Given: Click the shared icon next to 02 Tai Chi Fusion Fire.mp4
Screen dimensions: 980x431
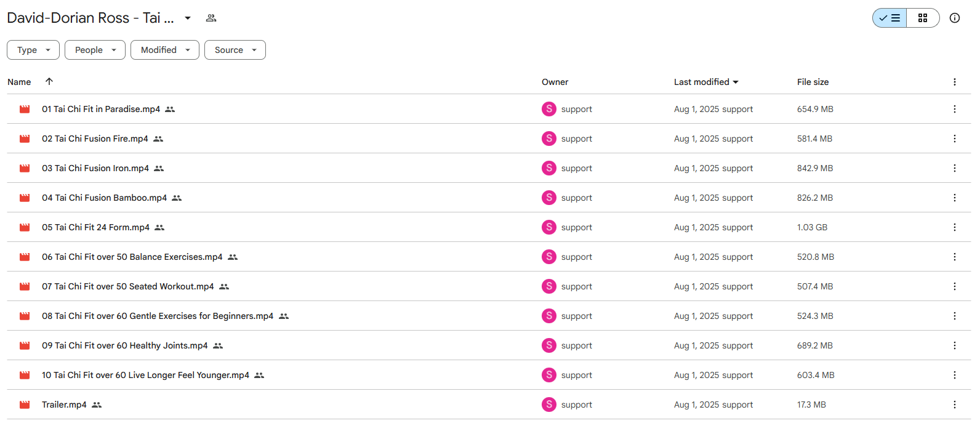Looking at the screenshot, I should (158, 139).
